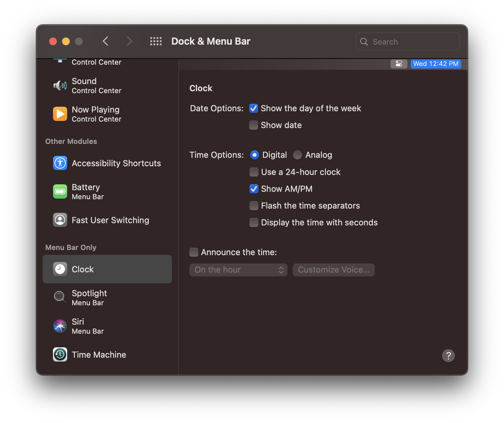Go back with the left chevron
Viewport: 504px width, 423px height.
105,41
